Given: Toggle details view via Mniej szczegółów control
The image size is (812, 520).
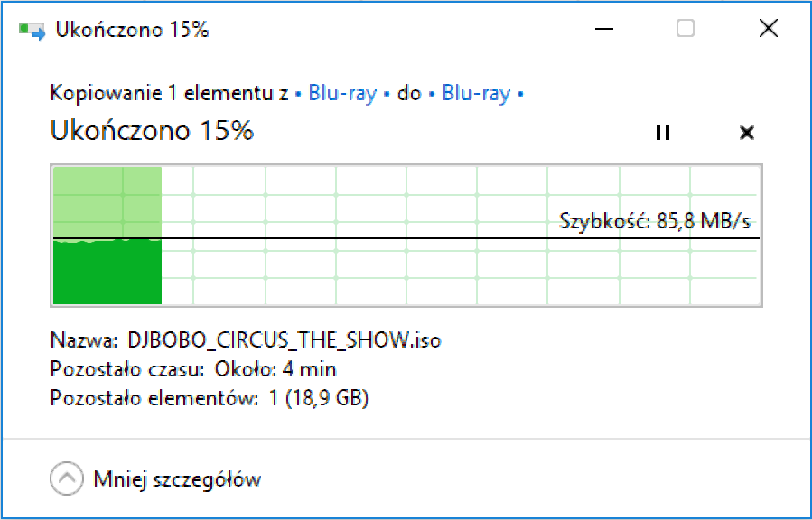Looking at the screenshot, I should pyautogui.click(x=177, y=478).
